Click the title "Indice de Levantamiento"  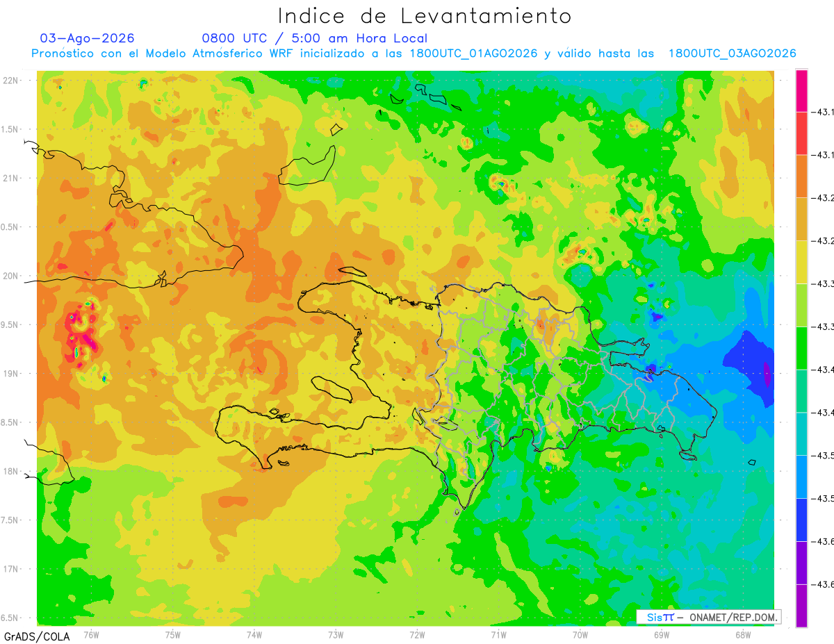tap(425, 16)
